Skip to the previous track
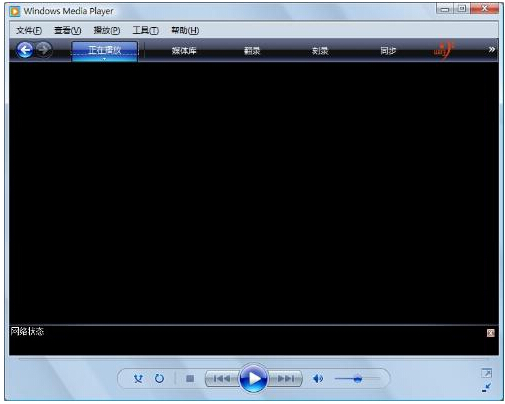 pos(222,379)
